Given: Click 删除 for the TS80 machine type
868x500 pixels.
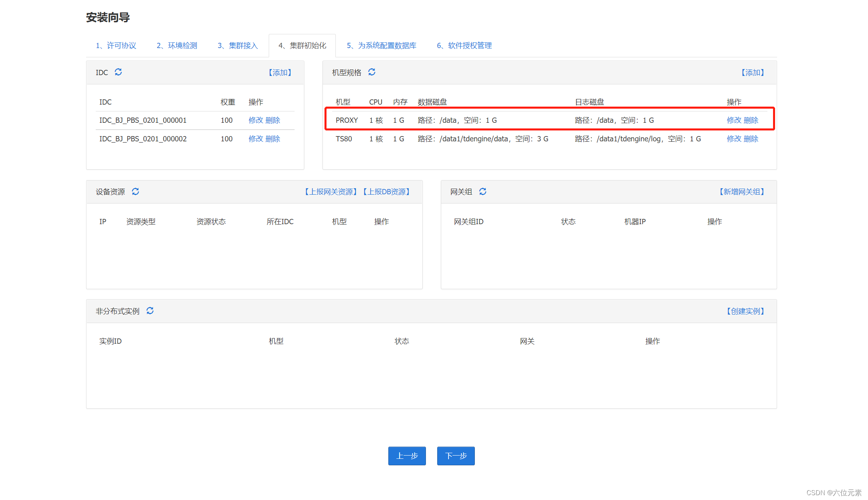Looking at the screenshot, I should tap(751, 139).
